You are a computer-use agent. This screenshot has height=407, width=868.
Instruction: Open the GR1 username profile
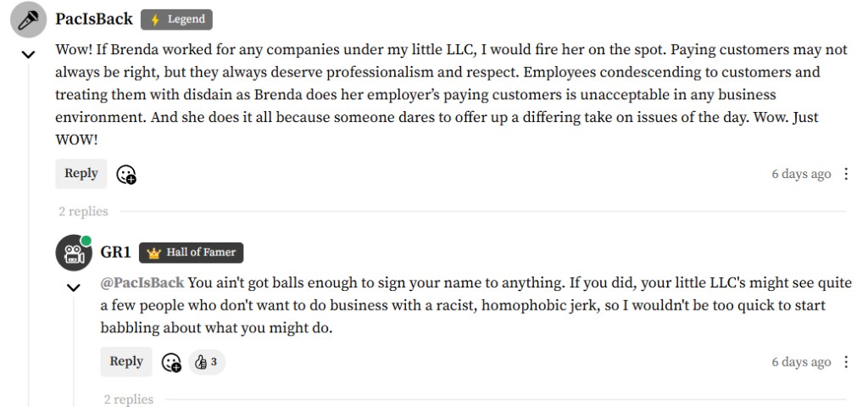114,252
